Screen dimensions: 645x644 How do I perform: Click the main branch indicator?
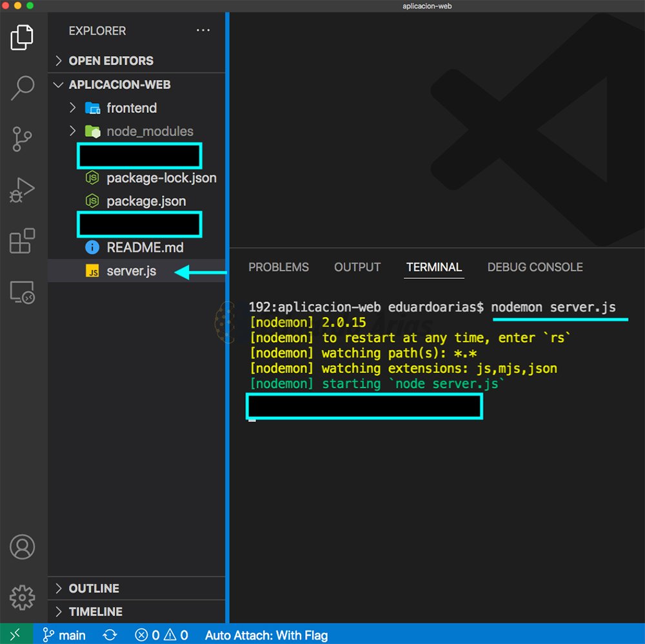64,635
